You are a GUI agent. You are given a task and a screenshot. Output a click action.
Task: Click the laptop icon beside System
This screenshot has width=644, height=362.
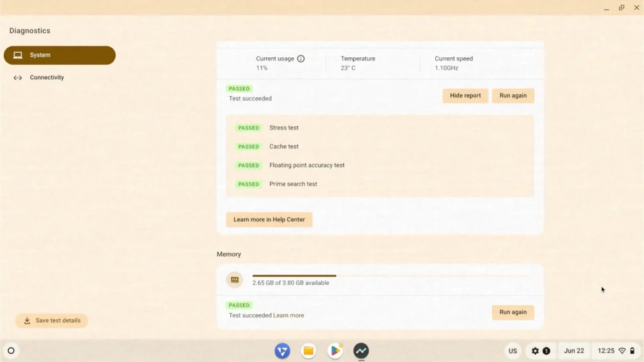[18, 55]
